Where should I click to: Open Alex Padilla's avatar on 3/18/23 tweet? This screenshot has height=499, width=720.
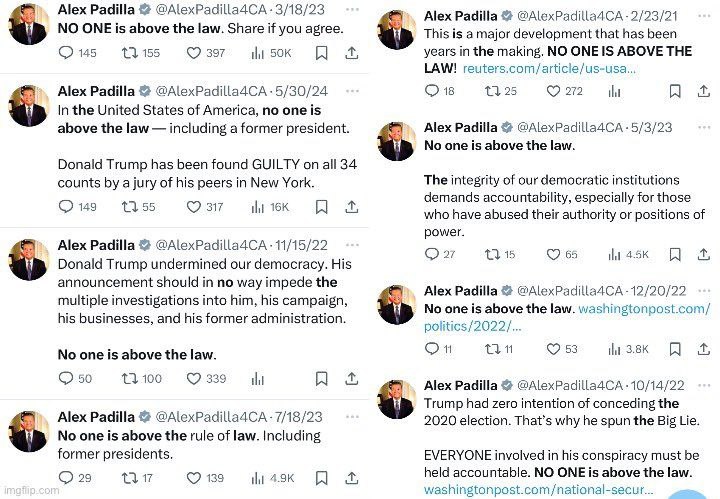click(x=28, y=24)
